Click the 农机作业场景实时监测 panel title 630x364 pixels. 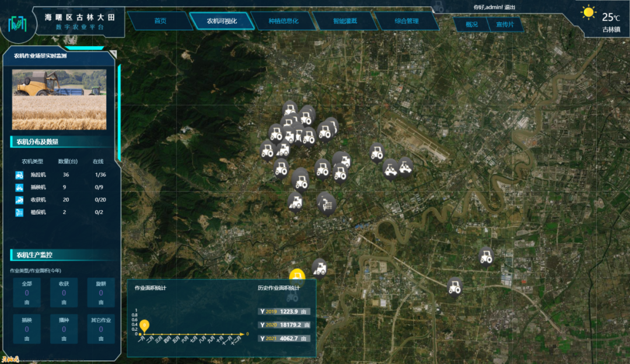pyautogui.click(x=40, y=56)
